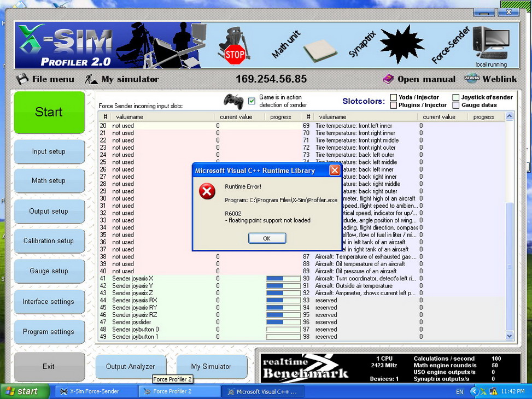The image size is (532, 399).
Task: Switch to Microsoft Visual C++ taskbar button
Action: 262,391
